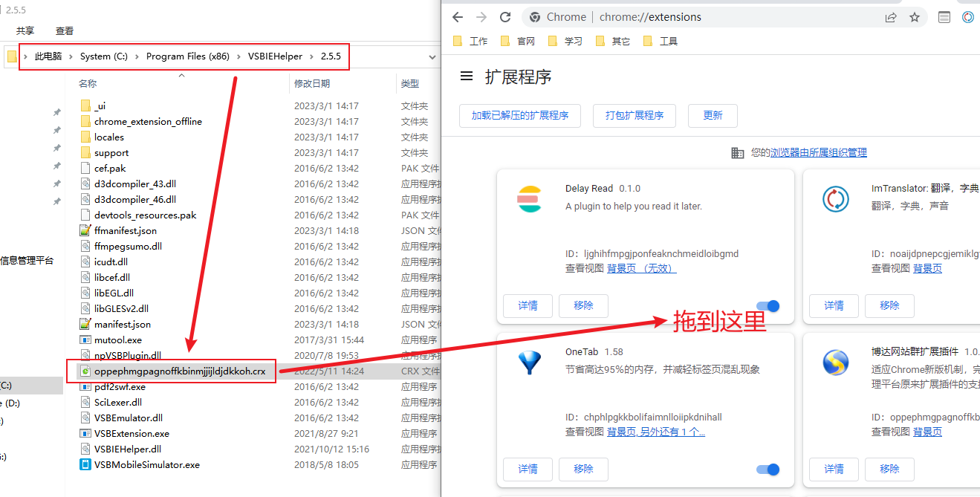Select the file libcef.dll
The image size is (980, 497).
(x=112, y=278)
